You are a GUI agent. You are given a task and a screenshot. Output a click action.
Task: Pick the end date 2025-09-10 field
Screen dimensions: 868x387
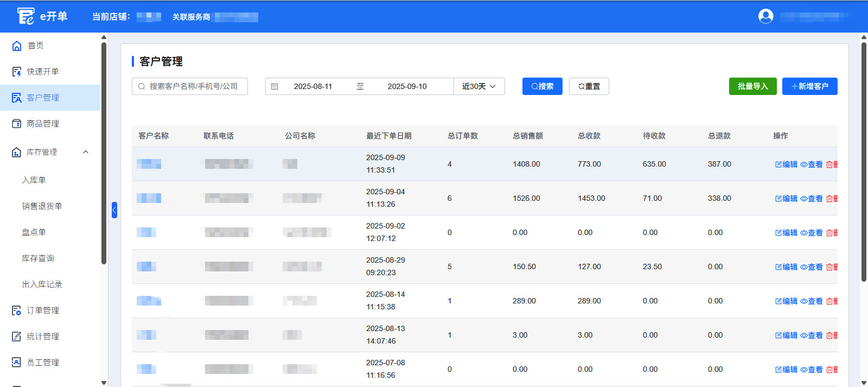click(x=407, y=86)
